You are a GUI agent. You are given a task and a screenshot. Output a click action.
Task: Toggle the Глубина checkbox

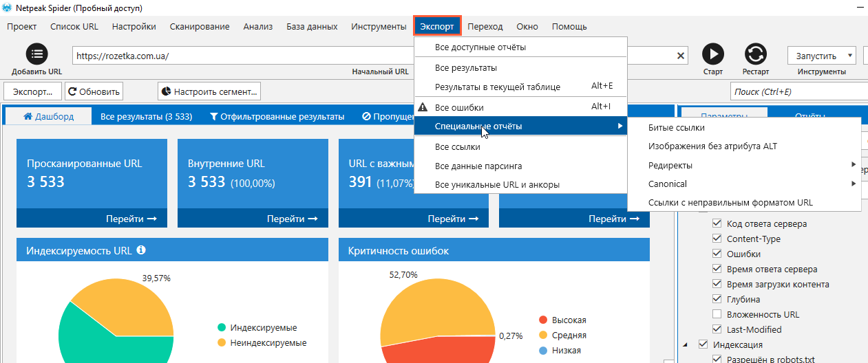point(717,299)
